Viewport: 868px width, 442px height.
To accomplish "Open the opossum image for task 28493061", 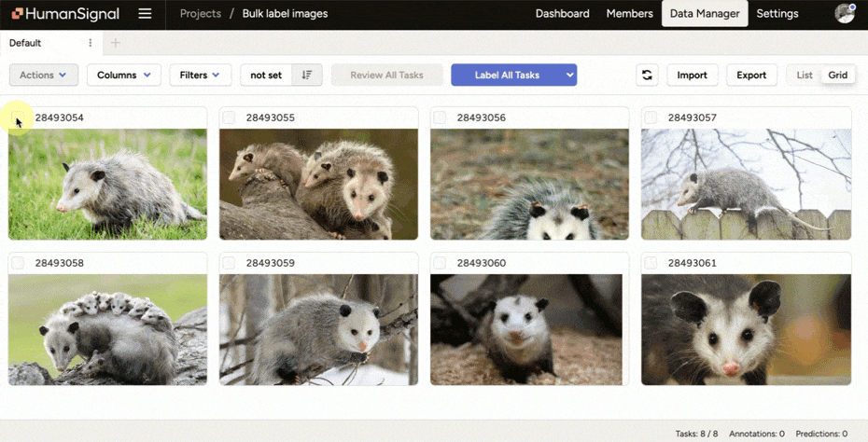I will point(746,329).
